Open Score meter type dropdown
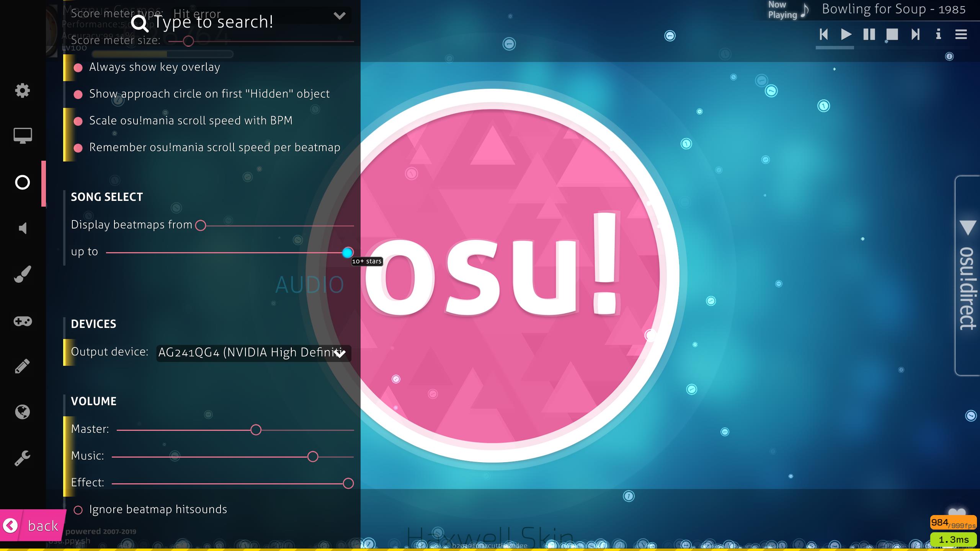Image resolution: width=980 pixels, height=551 pixels. (x=260, y=15)
